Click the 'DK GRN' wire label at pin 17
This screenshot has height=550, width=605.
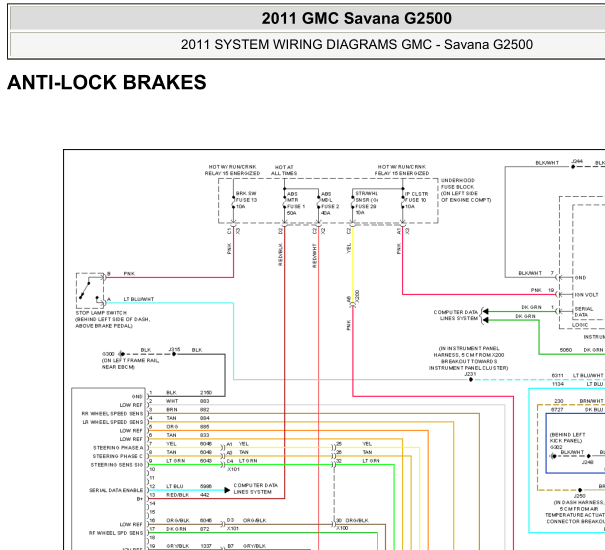tap(176, 529)
